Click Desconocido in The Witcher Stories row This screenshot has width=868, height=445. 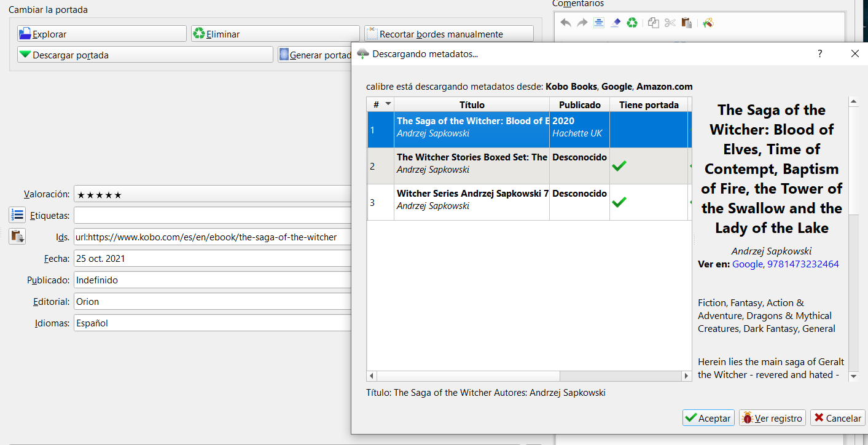(x=580, y=157)
